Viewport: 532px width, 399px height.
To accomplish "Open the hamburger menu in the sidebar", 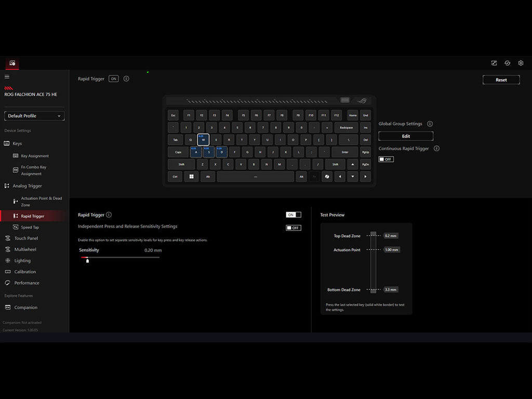I will [7, 77].
